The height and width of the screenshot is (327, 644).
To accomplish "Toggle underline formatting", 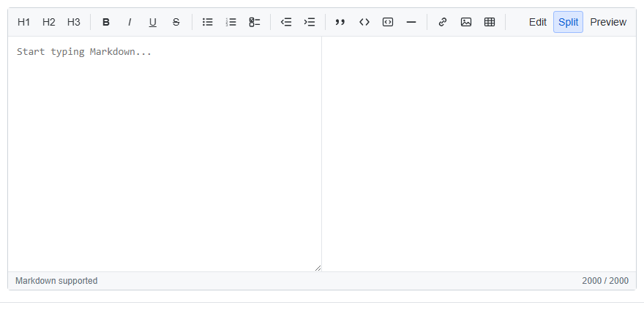I will click(153, 22).
